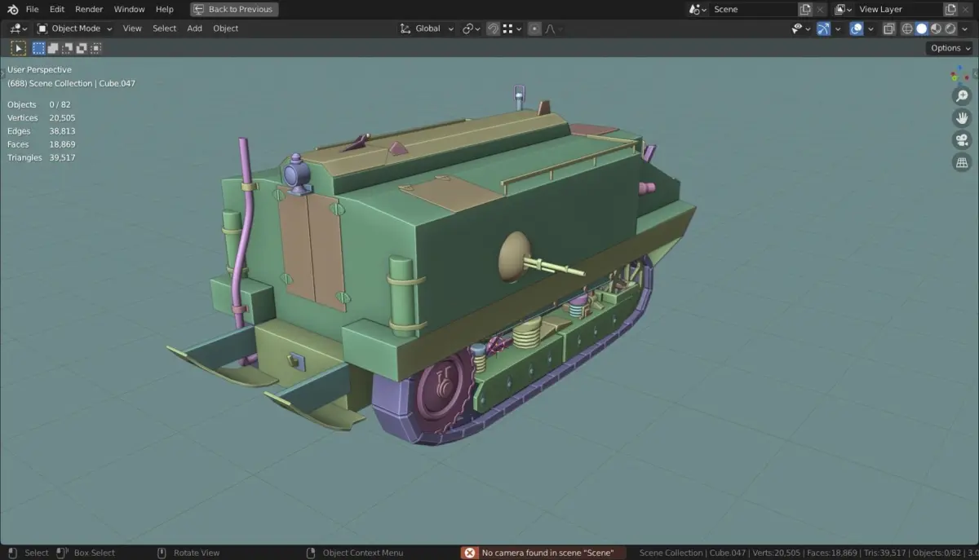
Task: Open the Add menu in viewport header
Action: coord(194,29)
